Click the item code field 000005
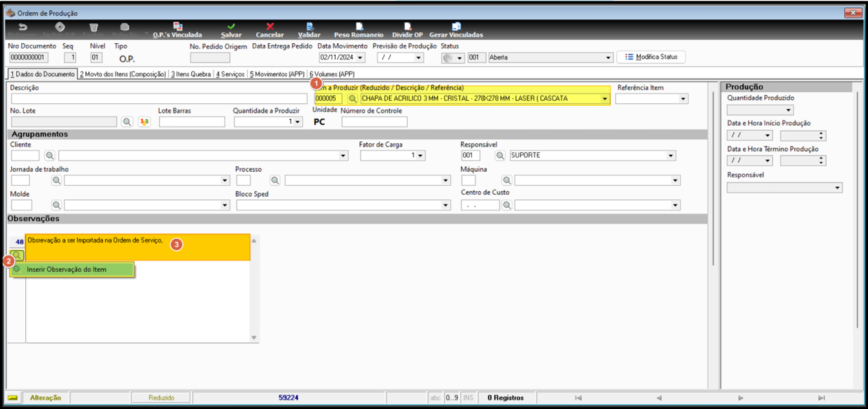Image resolution: width=868 pixels, height=409 pixels. tap(328, 99)
